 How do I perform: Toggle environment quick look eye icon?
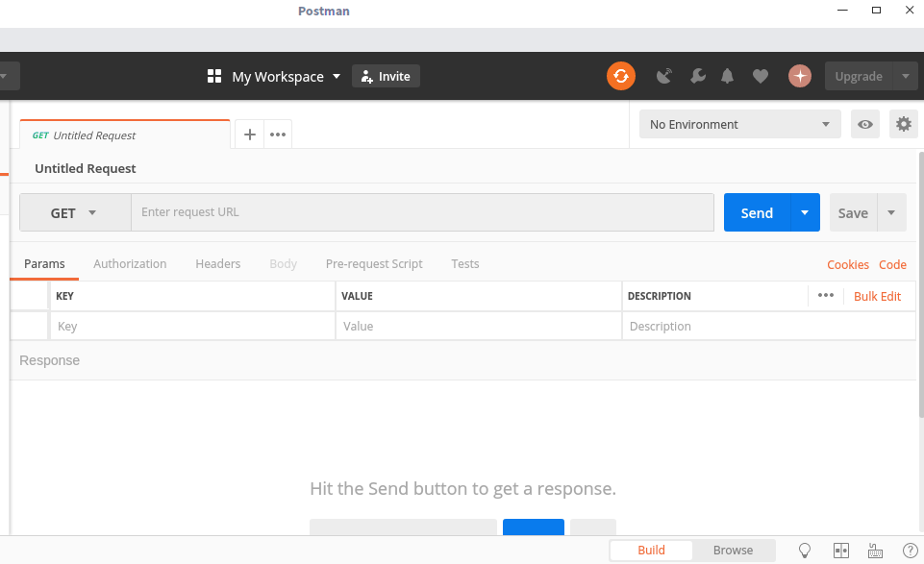[x=865, y=124]
